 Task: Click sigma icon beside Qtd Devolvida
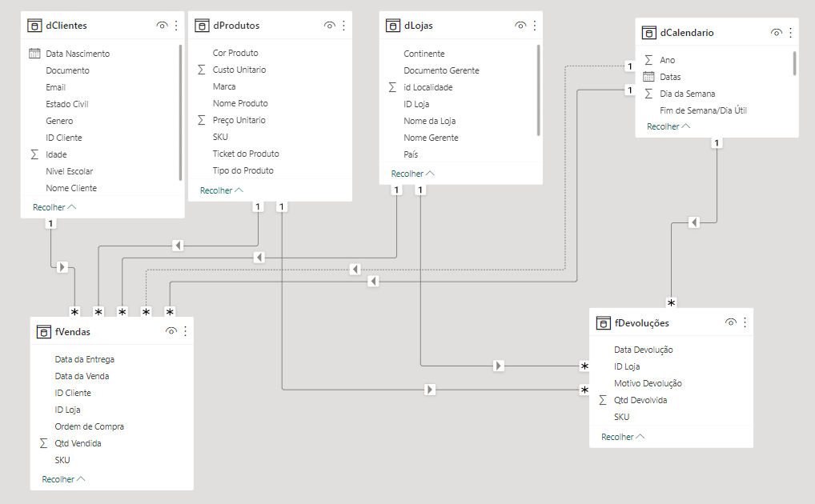[x=603, y=400]
